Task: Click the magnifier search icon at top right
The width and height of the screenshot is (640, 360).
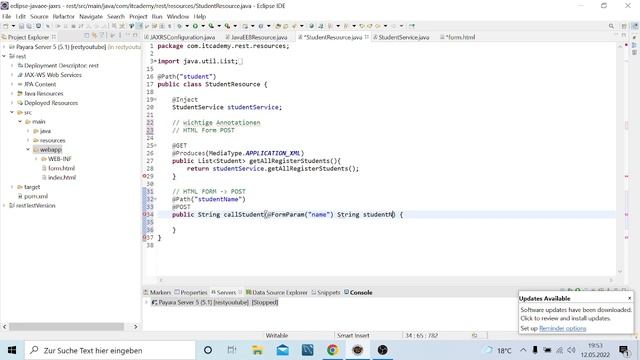Action: 611,26
